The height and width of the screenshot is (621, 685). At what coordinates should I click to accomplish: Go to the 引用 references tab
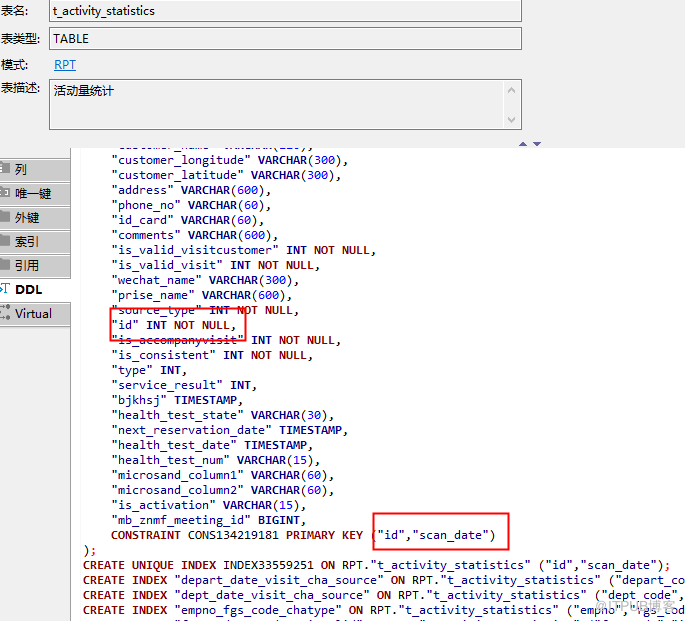point(27,266)
